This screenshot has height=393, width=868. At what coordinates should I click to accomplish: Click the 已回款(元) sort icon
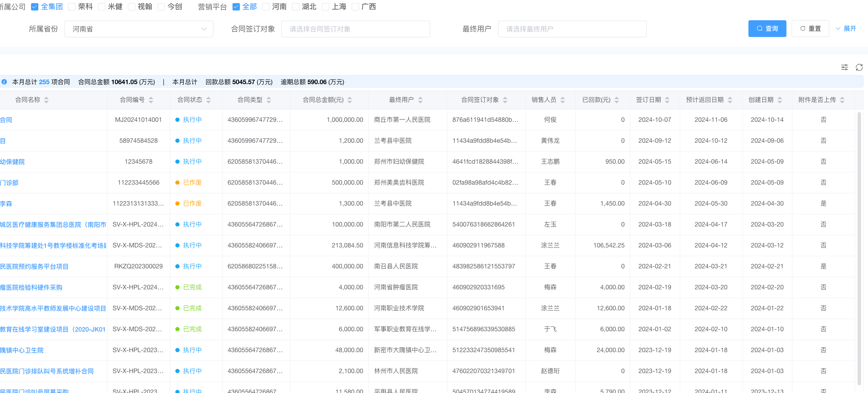617,100
